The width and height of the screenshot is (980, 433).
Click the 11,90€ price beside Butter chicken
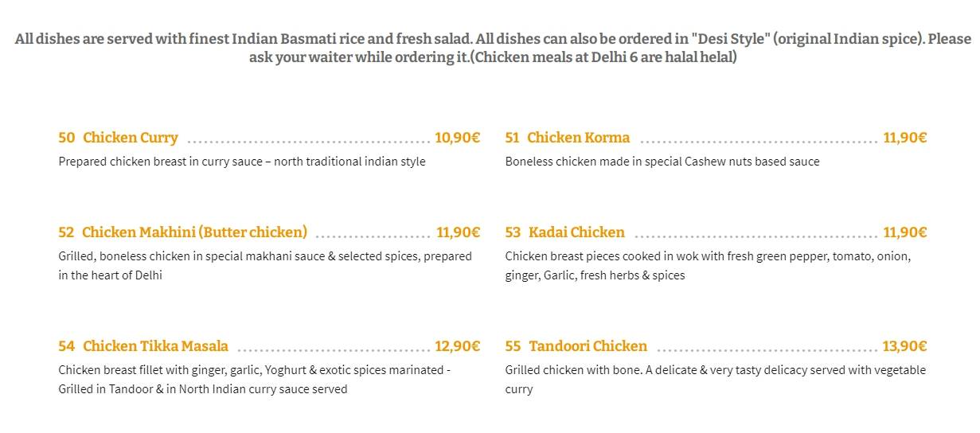click(458, 232)
